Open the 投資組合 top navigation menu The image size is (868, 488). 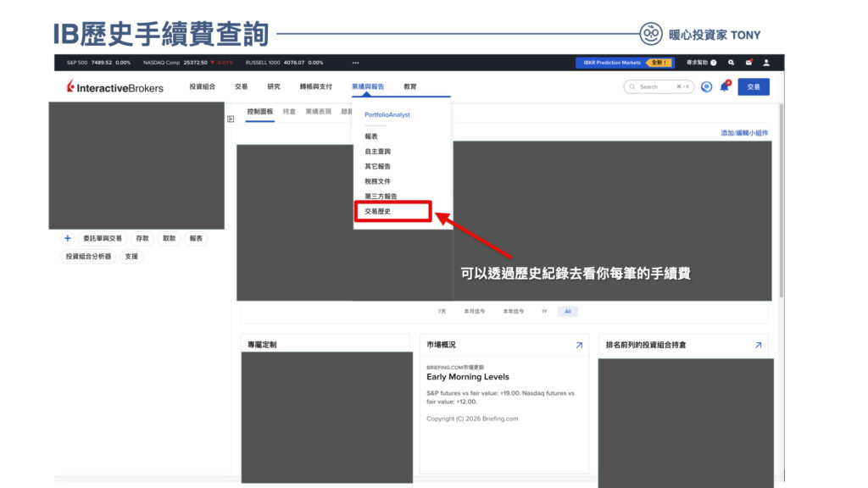(x=202, y=86)
